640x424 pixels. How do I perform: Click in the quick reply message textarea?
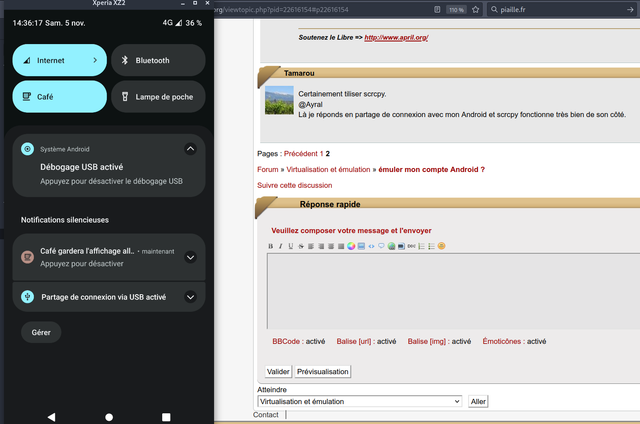coord(453,291)
